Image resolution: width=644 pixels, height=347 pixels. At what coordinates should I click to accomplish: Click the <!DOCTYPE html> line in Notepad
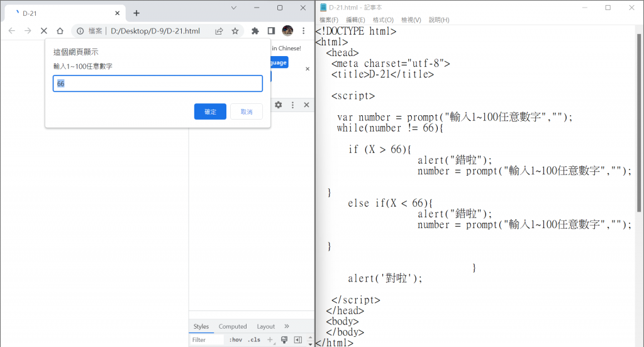356,31
